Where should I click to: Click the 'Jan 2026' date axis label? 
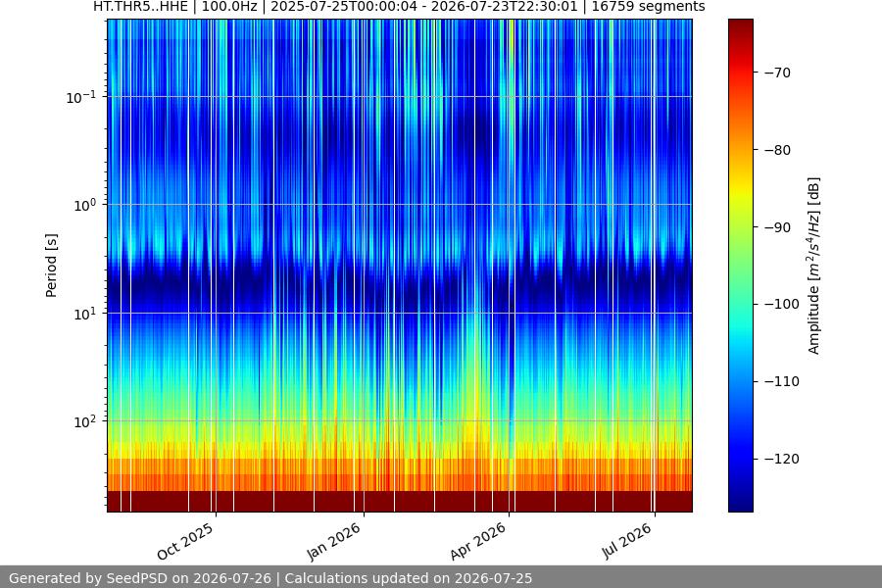[333, 541]
